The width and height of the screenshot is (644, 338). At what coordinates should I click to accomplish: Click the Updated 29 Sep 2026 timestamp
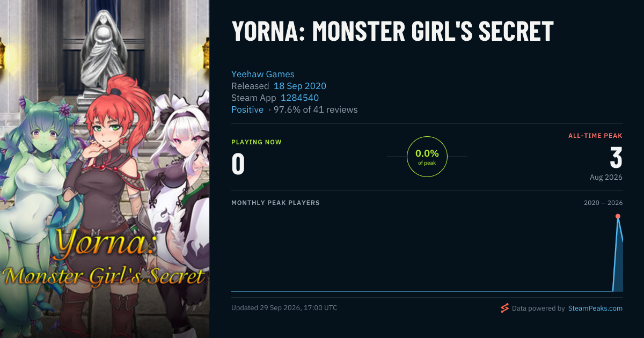pyautogui.click(x=284, y=308)
